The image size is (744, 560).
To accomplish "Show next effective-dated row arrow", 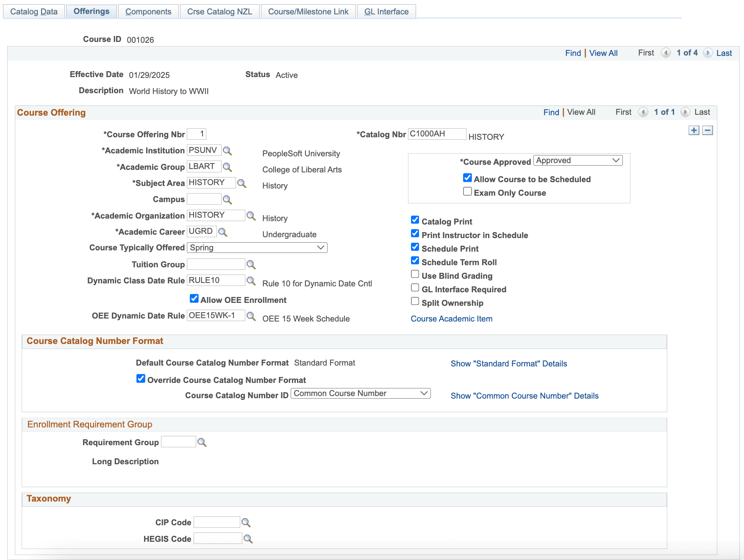I will pos(708,53).
